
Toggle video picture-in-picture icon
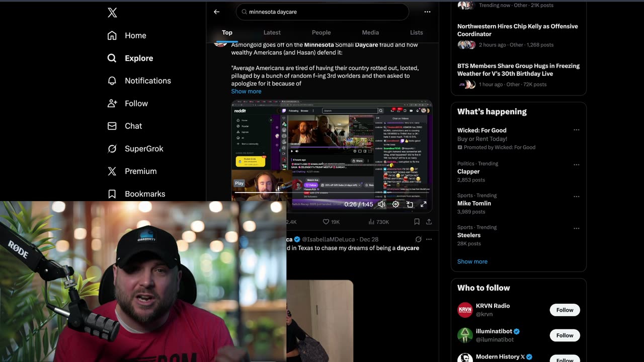tap(410, 204)
